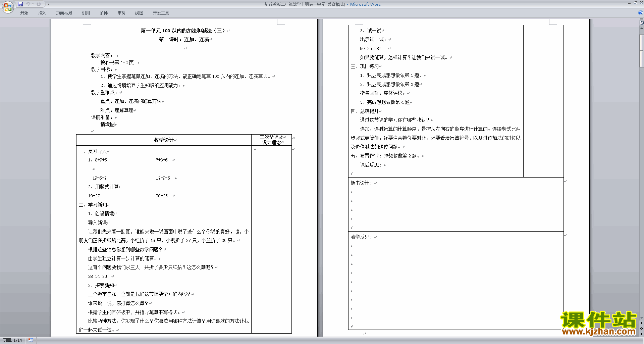Go to the next page with the double-down arrow
The height and width of the screenshot is (344, 644).
pyautogui.click(x=642, y=334)
